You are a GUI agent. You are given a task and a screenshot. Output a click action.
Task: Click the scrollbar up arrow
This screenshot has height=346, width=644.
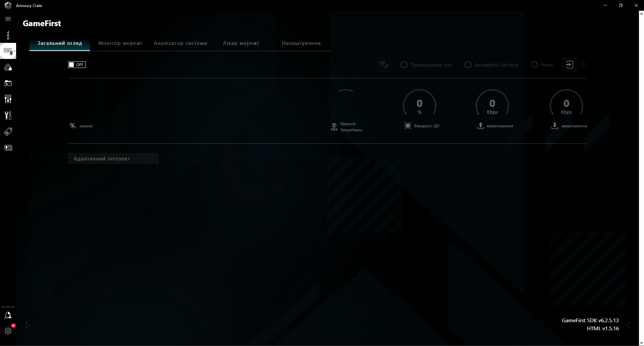[x=641, y=14]
